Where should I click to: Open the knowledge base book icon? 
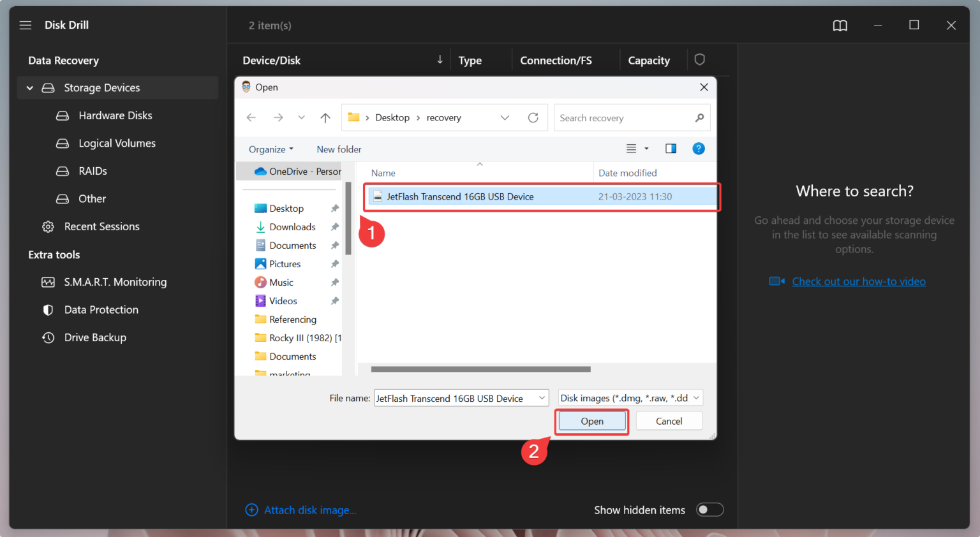pyautogui.click(x=840, y=26)
